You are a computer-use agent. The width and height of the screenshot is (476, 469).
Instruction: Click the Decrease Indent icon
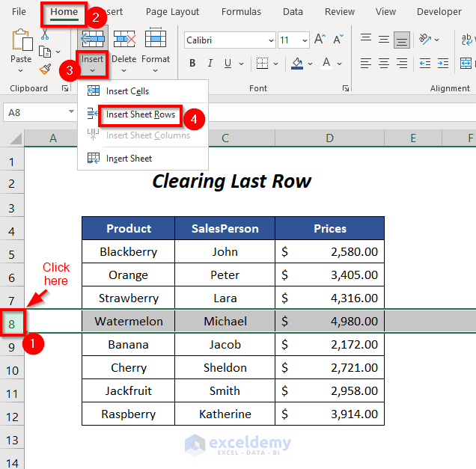point(425,64)
